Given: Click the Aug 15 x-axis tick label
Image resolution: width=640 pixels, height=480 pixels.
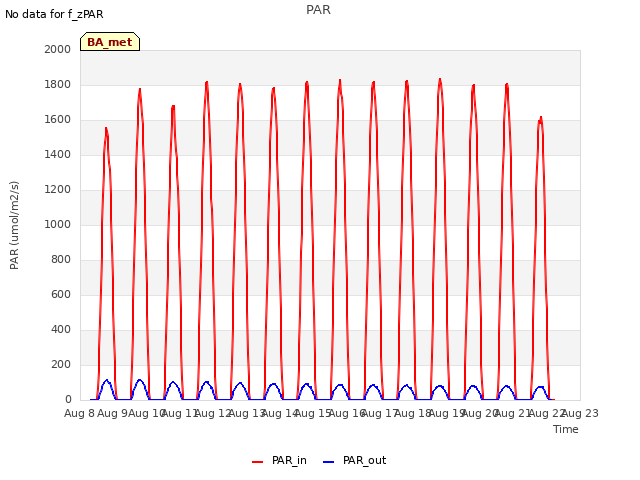Looking at the screenshot, I should pos(313,413).
